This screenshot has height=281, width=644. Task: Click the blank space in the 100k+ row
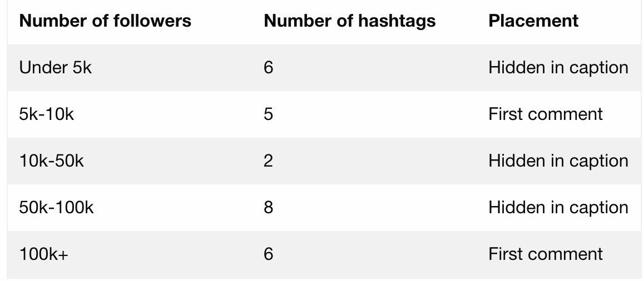click(378, 254)
